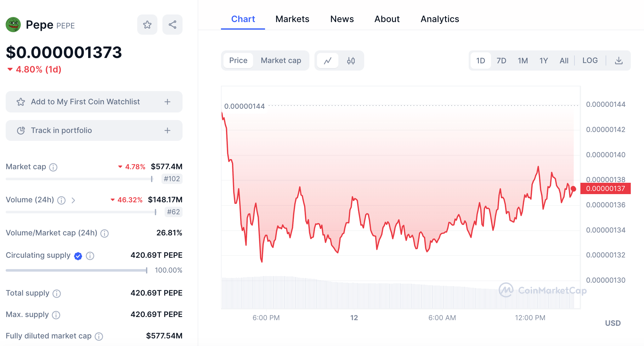Click the 12:00 PM axis label
This screenshot has height=346, width=644.
[530, 318]
